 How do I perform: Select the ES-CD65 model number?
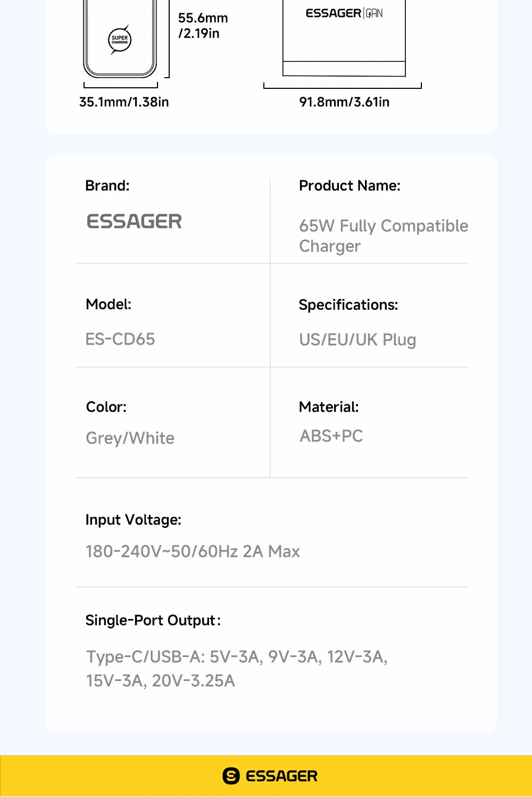point(120,339)
